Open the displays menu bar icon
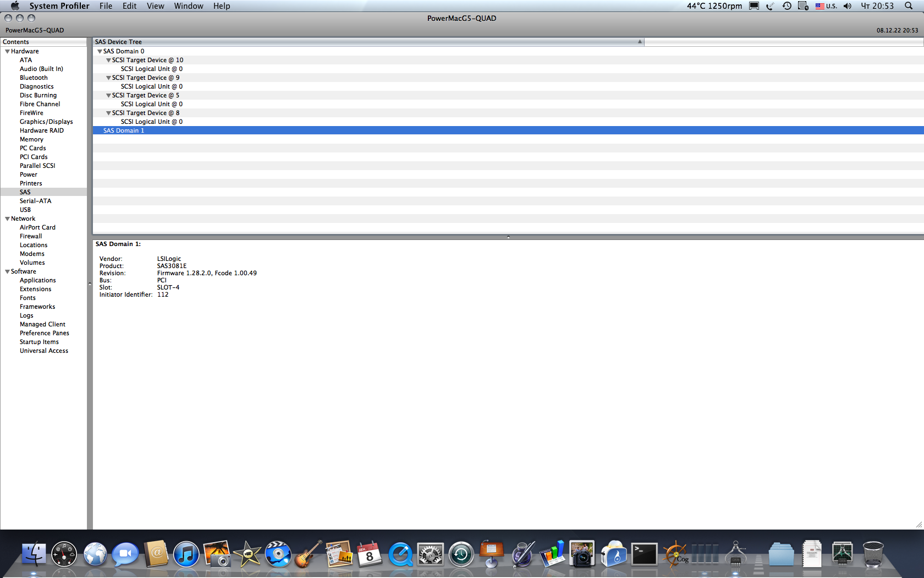Screen dimensions: 924x578 coord(754,6)
